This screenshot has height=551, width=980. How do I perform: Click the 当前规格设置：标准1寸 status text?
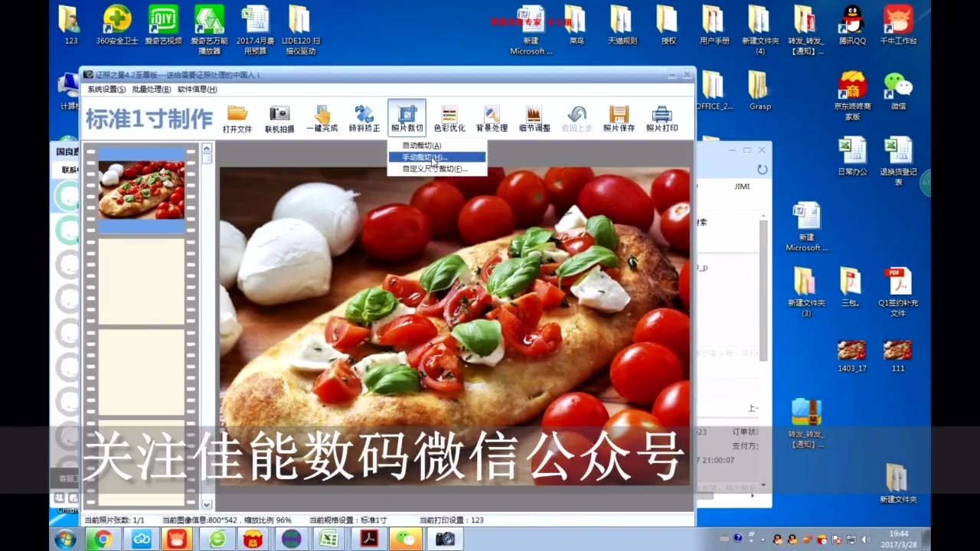[348, 520]
